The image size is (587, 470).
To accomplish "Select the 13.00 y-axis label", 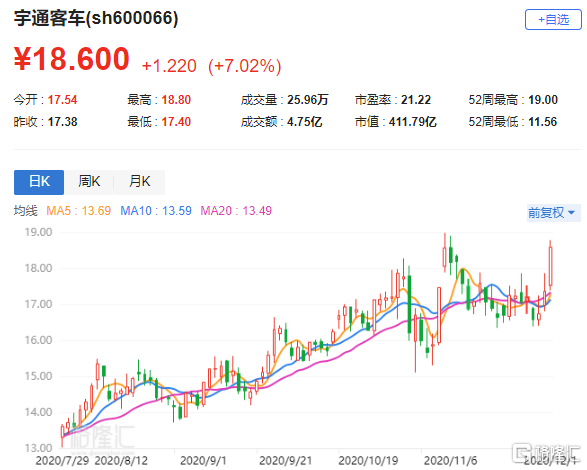I will 38,448.
